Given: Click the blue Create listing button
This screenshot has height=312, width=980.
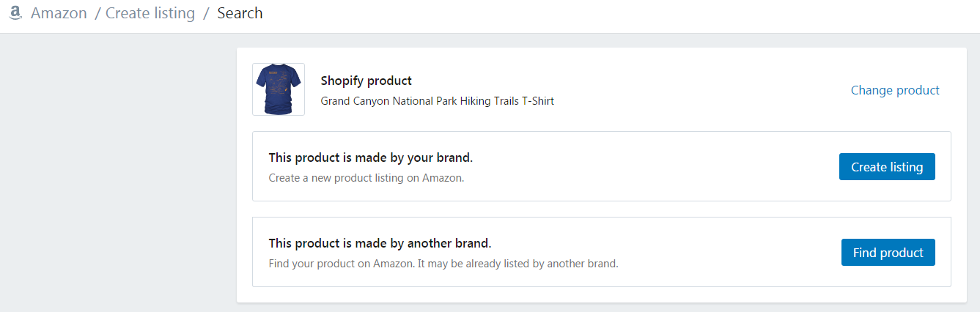Looking at the screenshot, I should 887,167.
